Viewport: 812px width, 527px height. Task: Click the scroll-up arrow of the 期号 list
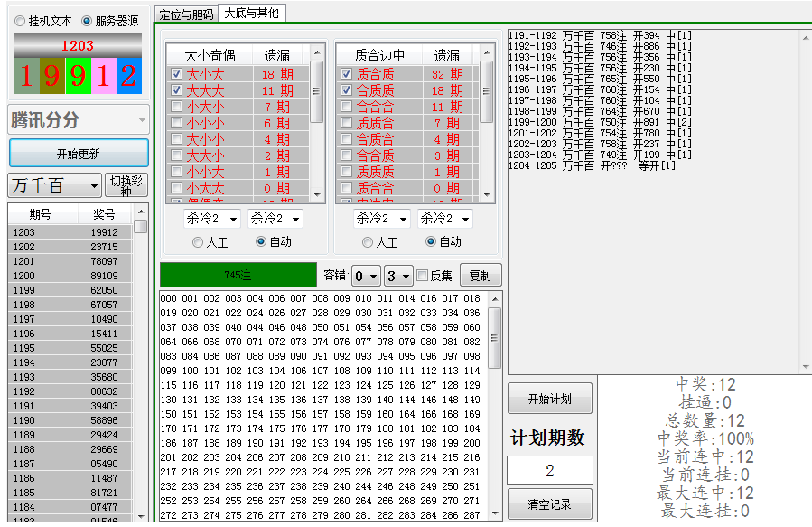(140, 212)
